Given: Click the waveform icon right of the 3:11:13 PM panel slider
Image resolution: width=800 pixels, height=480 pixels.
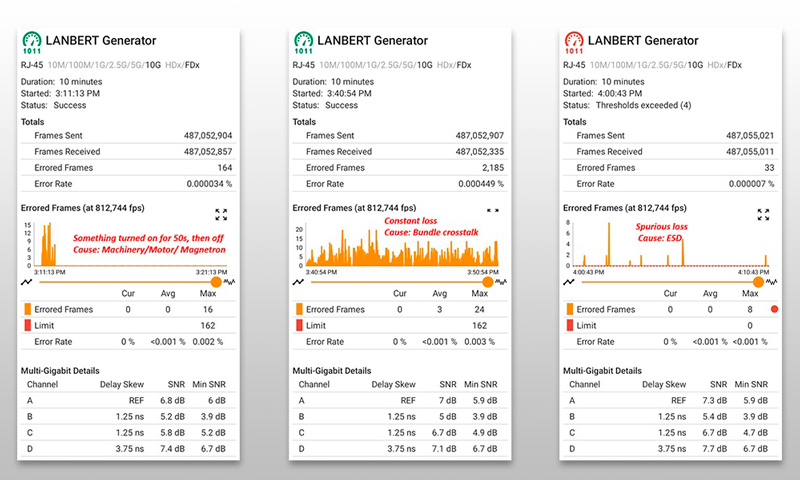Looking at the screenshot, I should [230, 282].
